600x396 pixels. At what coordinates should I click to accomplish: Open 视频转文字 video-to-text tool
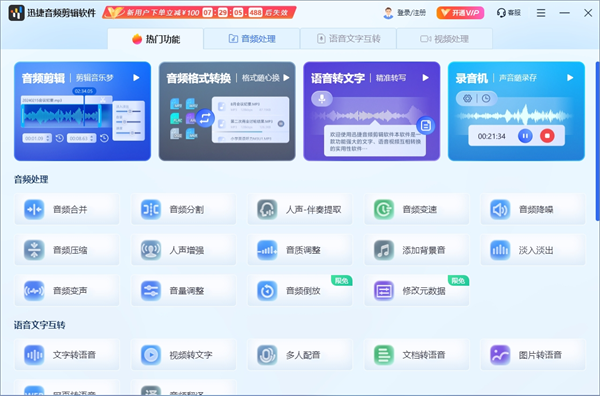click(184, 355)
